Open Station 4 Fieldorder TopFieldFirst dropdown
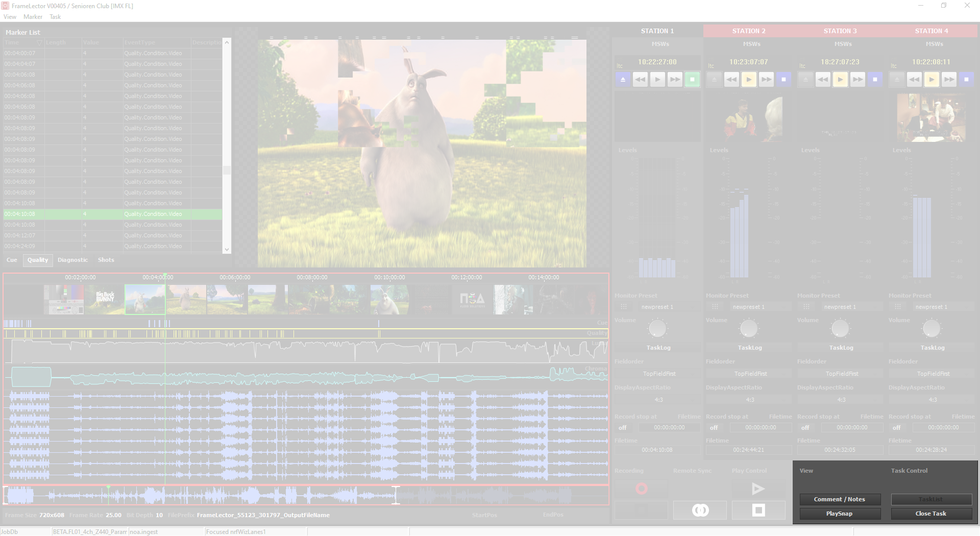980x536 pixels. (932, 374)
